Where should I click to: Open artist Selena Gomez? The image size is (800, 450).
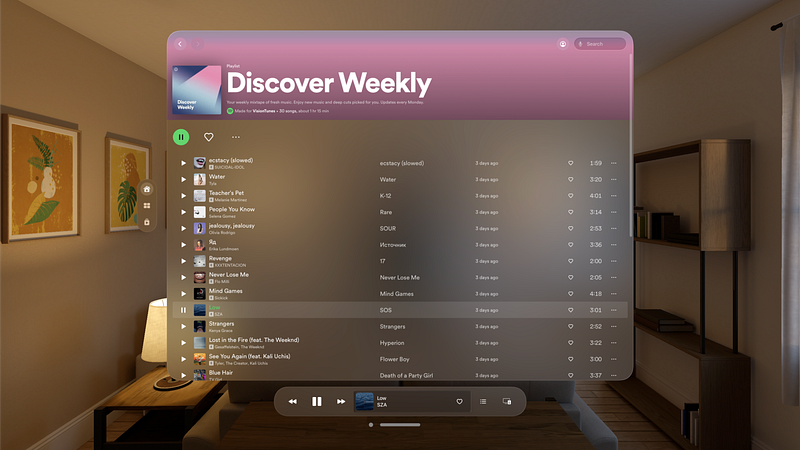(x=222, y=216)
